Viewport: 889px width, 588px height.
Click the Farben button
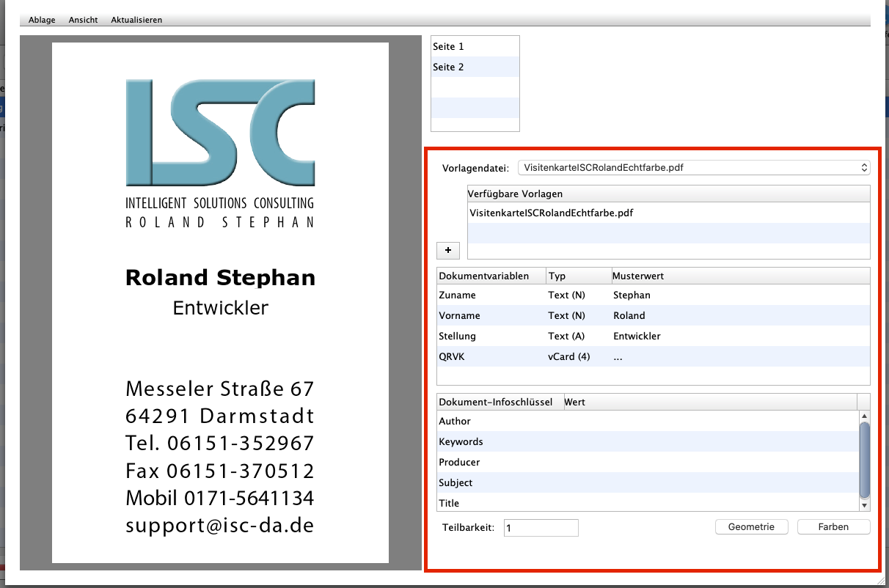833,526
